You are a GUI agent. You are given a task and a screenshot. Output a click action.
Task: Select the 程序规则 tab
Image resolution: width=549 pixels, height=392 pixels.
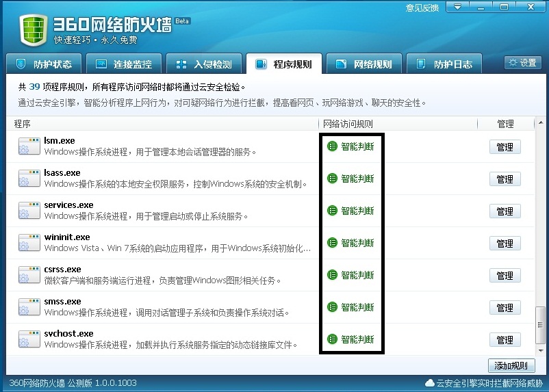pos(284,64)
